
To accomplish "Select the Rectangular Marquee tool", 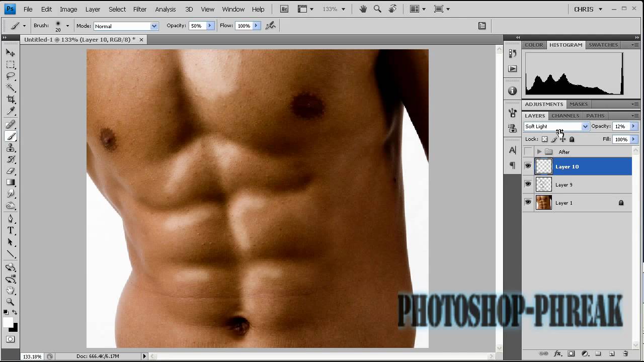I will (x=11, y=65).
